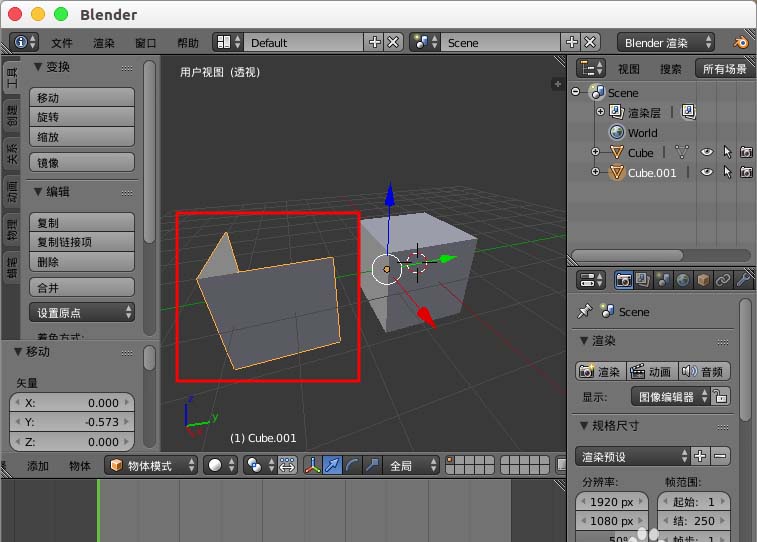Toggle the manipulate center points icon
The image size is (757, 542).
point(287,465)
